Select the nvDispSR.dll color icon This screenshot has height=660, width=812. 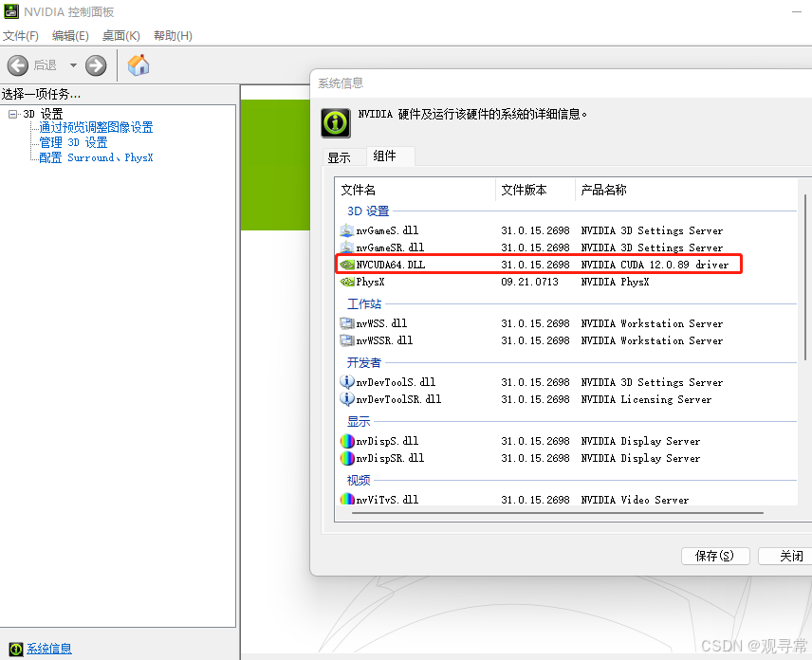(347, 458)
